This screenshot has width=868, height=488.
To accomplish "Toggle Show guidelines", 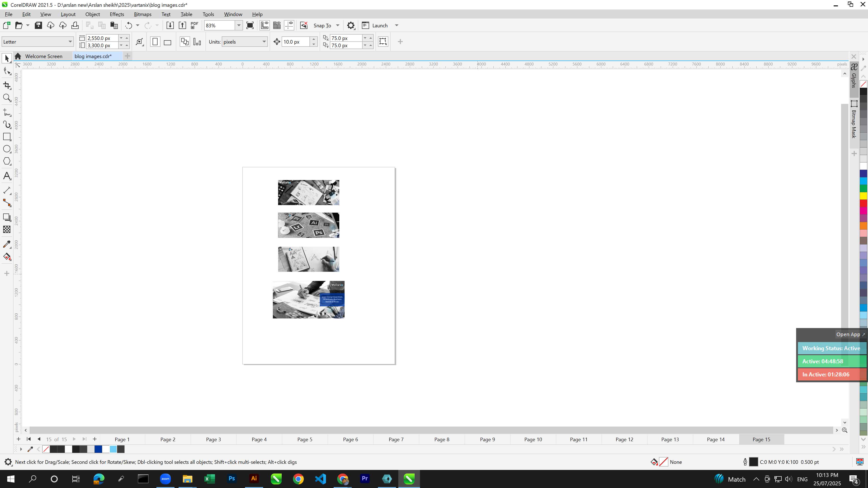I will point(289,25).
